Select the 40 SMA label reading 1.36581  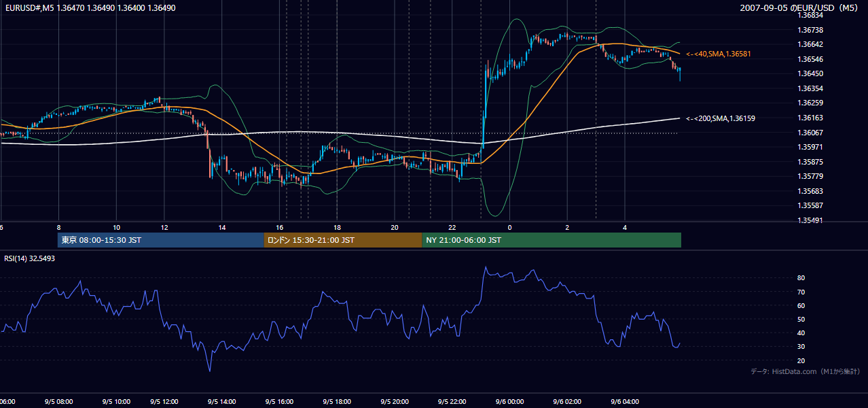pos(719,54)
